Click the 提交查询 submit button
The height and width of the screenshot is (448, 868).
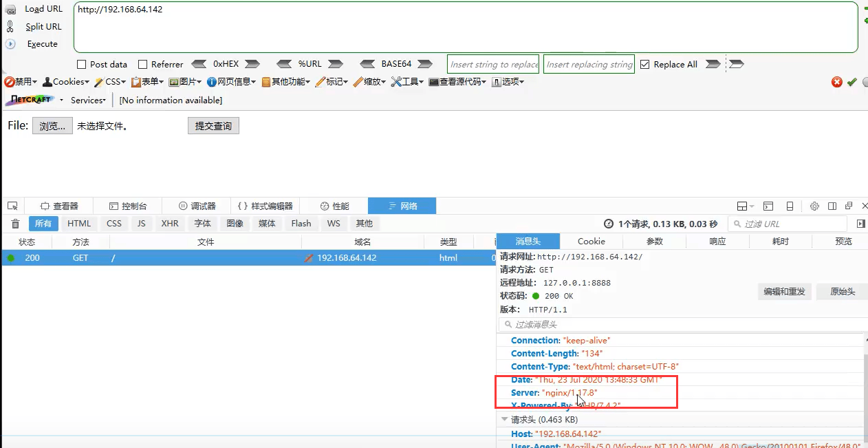coord(213,126)
